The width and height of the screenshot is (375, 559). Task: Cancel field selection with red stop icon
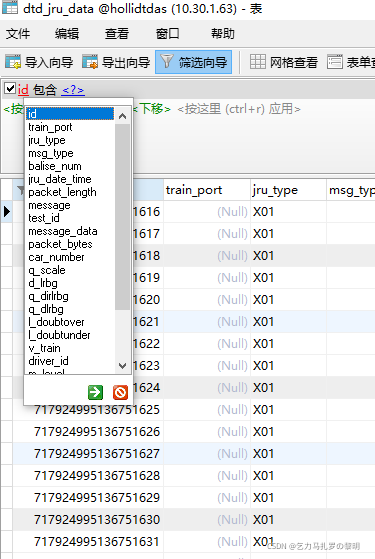pos(120,393)
